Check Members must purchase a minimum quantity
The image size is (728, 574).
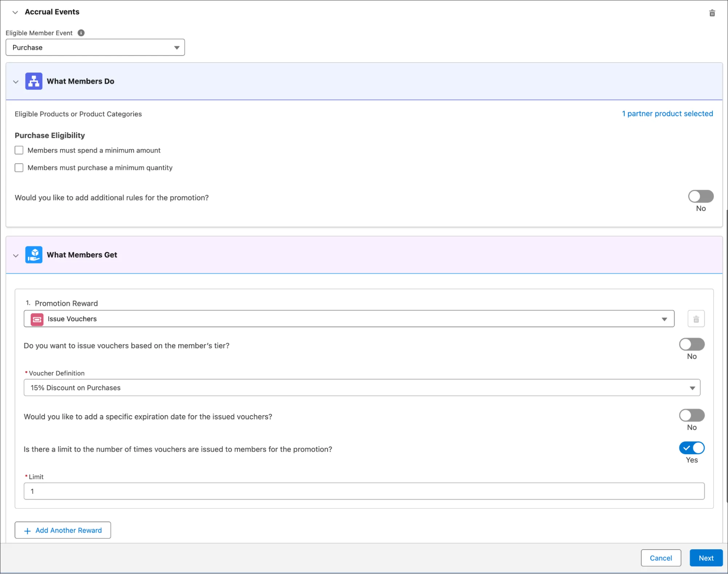coord(19,167)
